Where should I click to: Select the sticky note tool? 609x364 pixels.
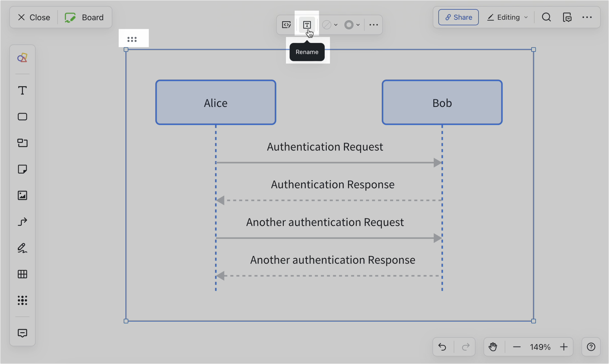22,169
